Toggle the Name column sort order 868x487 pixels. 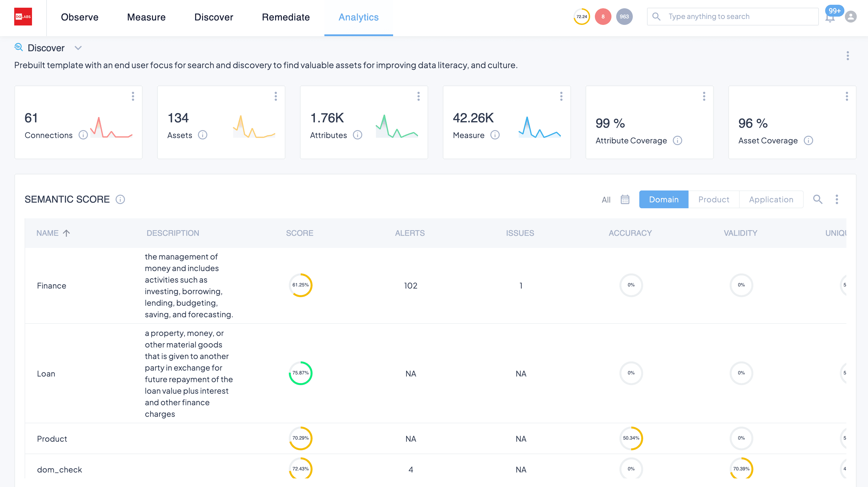66,233
